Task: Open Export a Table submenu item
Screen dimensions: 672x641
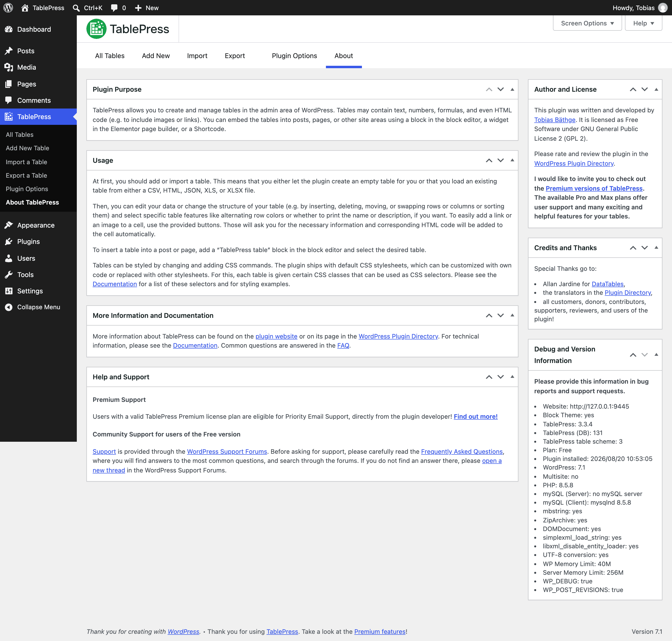Action: point(26,176)
